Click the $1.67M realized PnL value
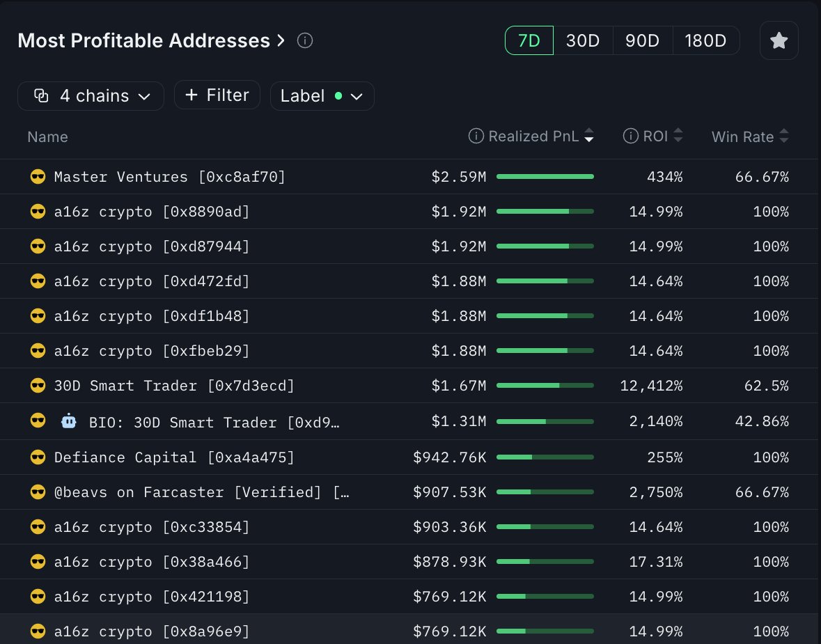 (459, 386)
